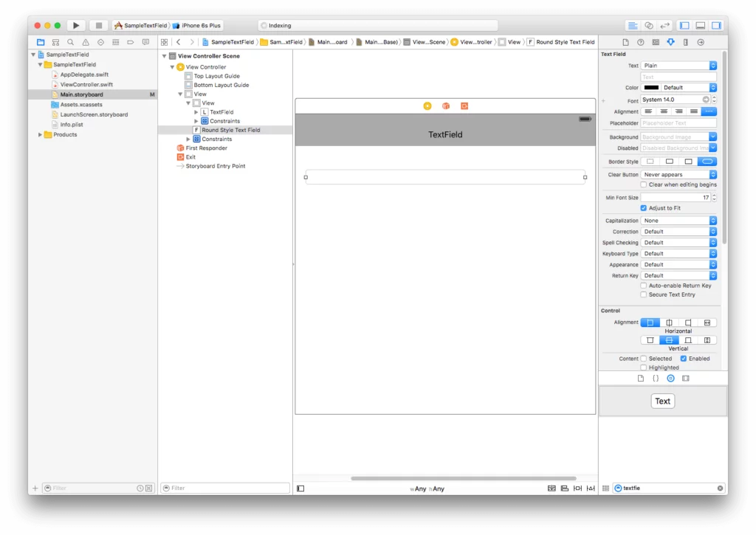
Task: Select ViewController.swift in the file navigator
Action: [x=86, y=84]
